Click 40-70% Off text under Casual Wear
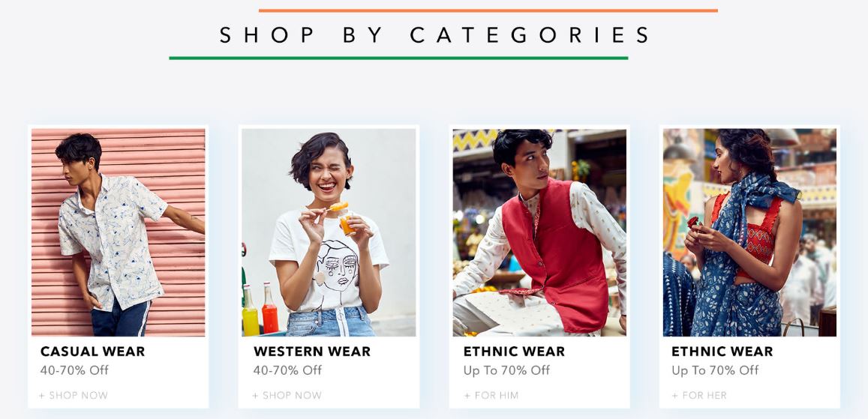 [75, 370]
